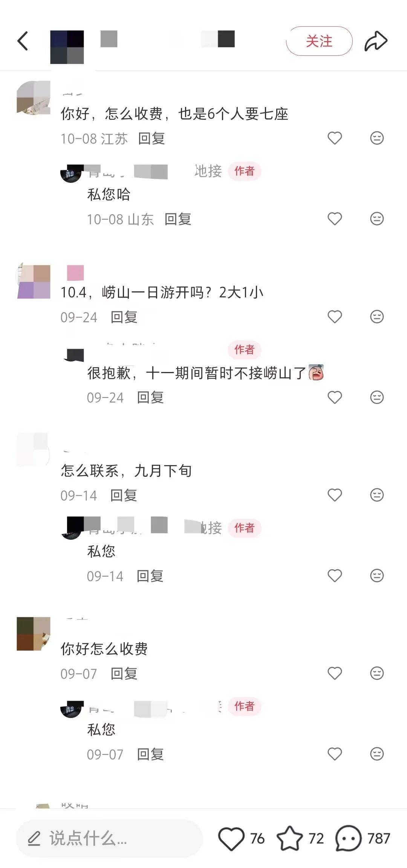Tap the dislike face on 09-14 私您 reply

tap(377, 576)
